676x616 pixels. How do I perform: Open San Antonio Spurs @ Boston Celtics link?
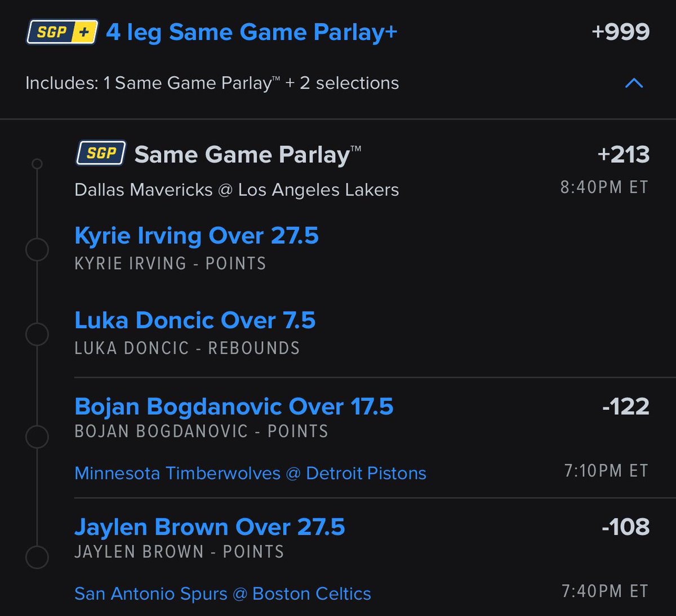click(223, 593)
